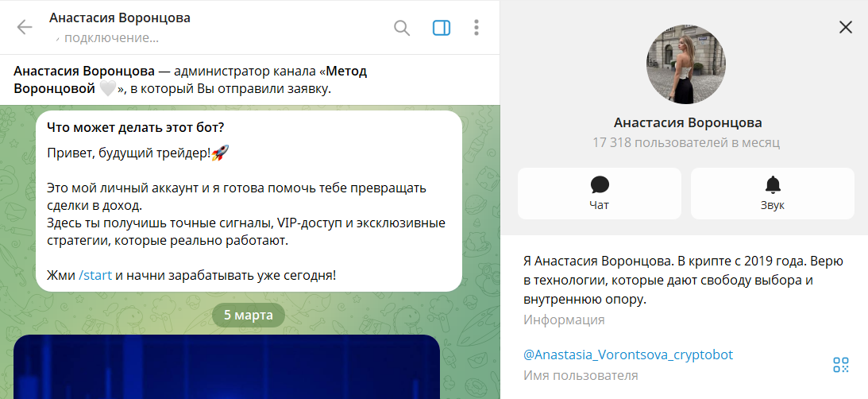Click the 17 318 пользователей в месяц text
This screenshot has width=868, height=399.
[686, 143]
